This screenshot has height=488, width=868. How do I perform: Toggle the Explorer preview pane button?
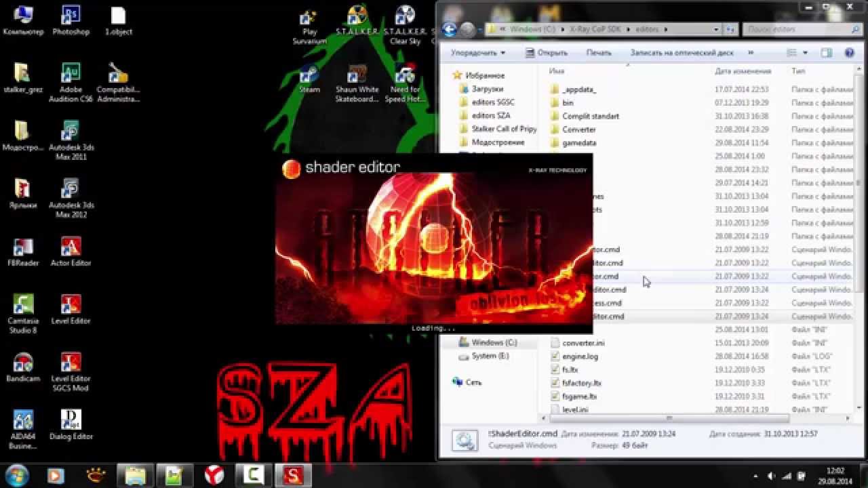tap(826, 52)
